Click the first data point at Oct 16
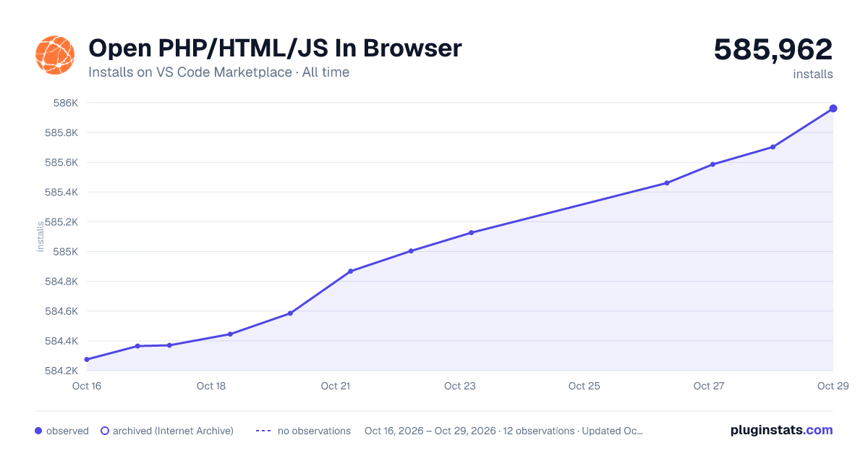Image resolution: width=868 pixels, height=456 pixels. coord(87,359)
